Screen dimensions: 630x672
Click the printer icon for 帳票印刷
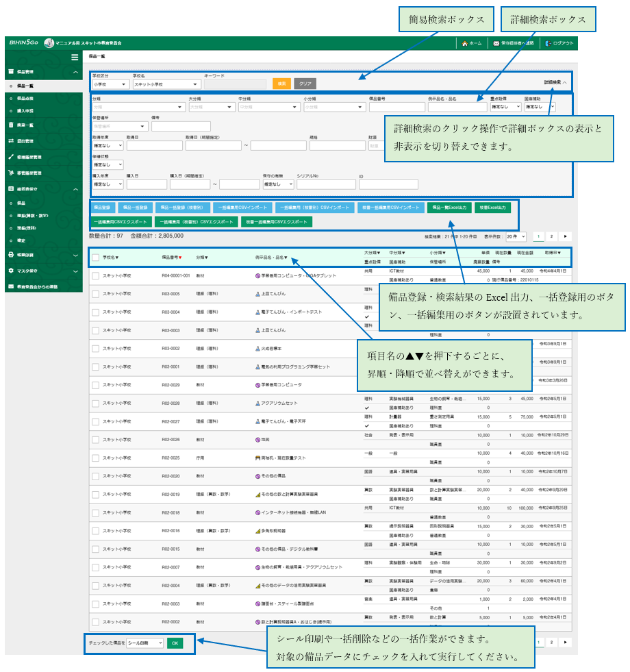coord(11,254)
